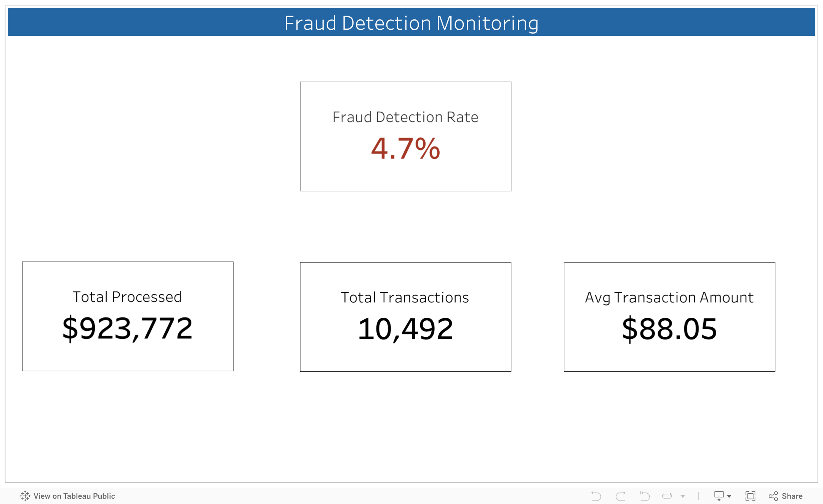Select the 10,492 total transactions value
This screenshot has height=504, width=823.
405,329
